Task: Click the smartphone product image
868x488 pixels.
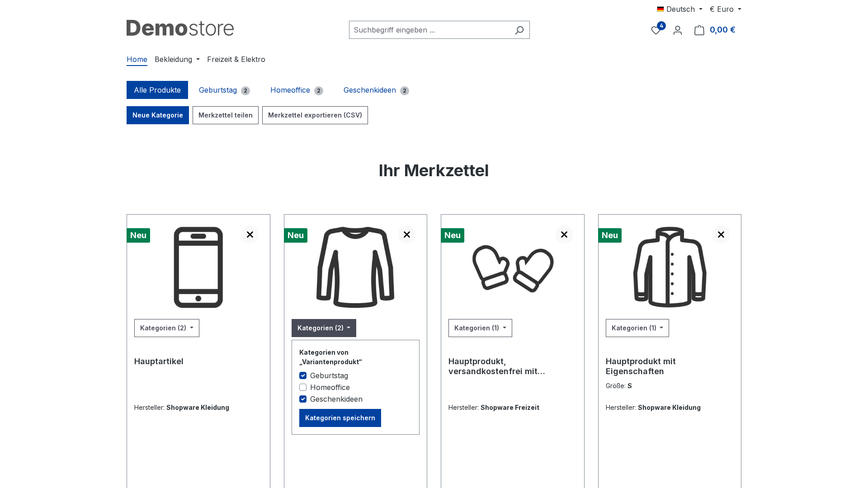Action: tap(198, 267)
